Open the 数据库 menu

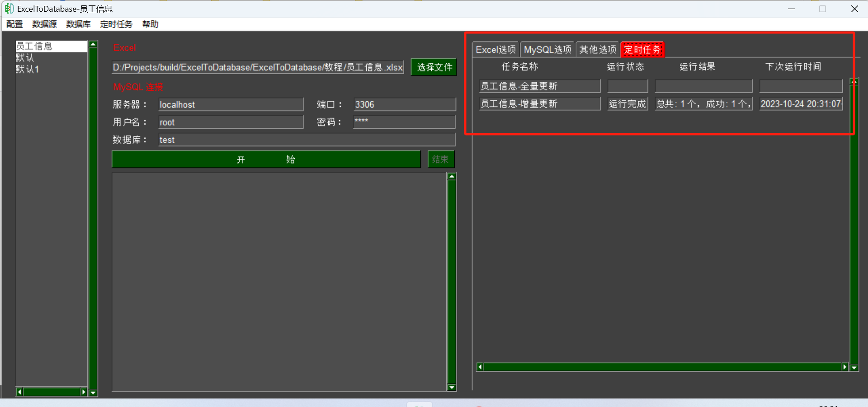point(78,24)
